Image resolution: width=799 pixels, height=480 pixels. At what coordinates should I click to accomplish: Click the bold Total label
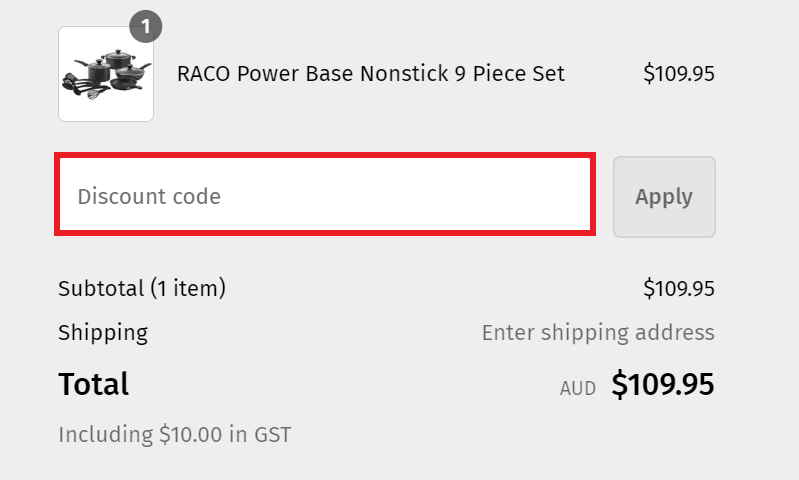94,384
